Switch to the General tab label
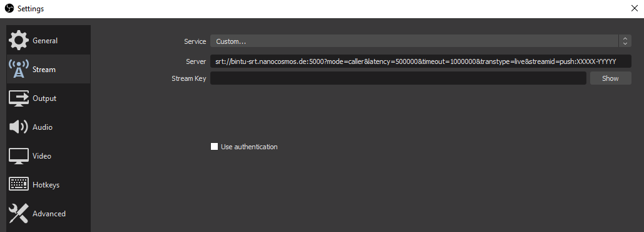The width and height of the screenshot is (644, 232). [x=45, y=41]
